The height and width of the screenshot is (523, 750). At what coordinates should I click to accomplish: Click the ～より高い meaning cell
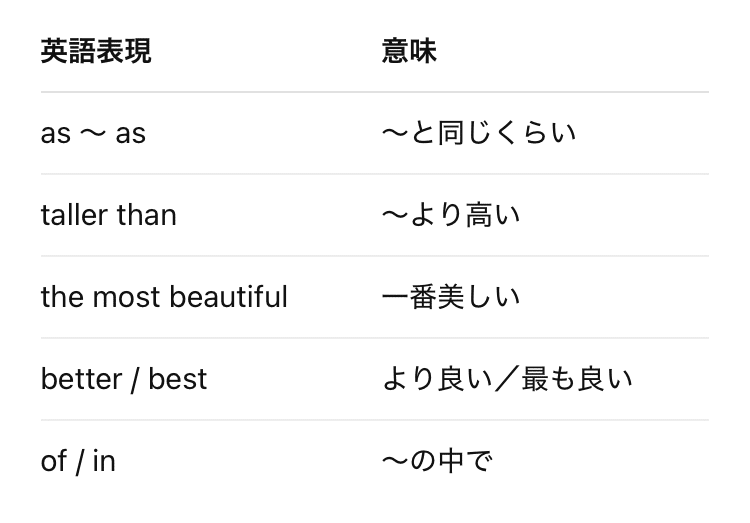coord(450,215)
